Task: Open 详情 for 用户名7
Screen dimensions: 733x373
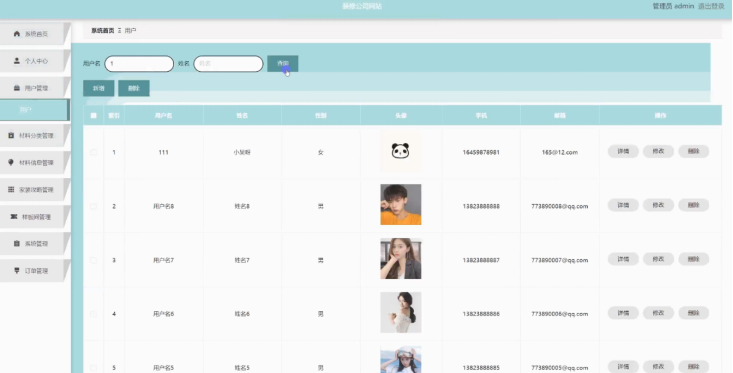Action: tap(623, 259)
